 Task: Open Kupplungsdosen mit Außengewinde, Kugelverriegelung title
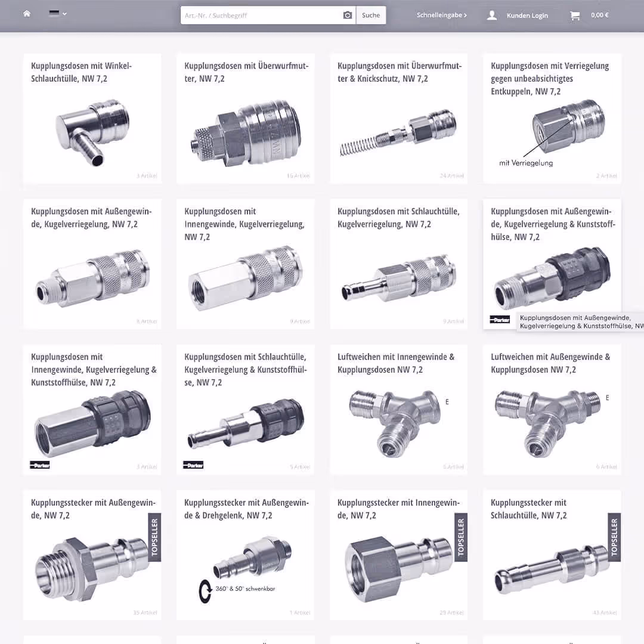[x=91, y=218]
